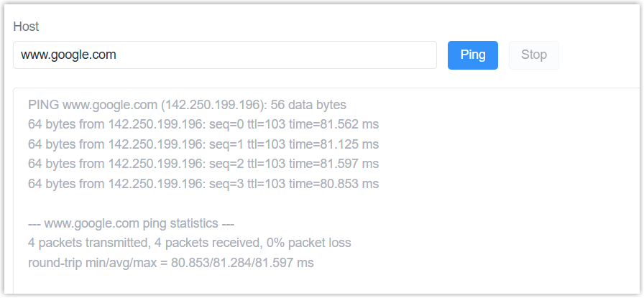Image resolution: width=644 pixels, height=298 pixels.
Task: Click the Host label above the input
Action: [26, 27]
